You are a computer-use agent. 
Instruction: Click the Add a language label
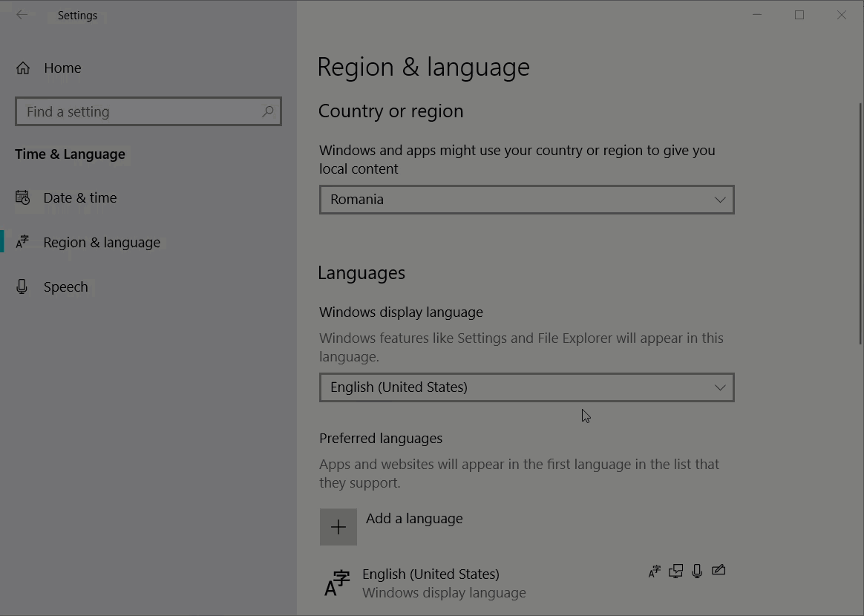coord(414,519)
